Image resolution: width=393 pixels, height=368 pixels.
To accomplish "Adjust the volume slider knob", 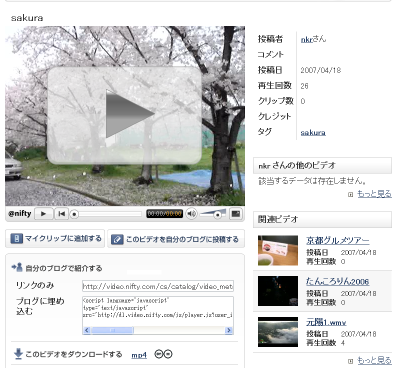I will point(217,215).
